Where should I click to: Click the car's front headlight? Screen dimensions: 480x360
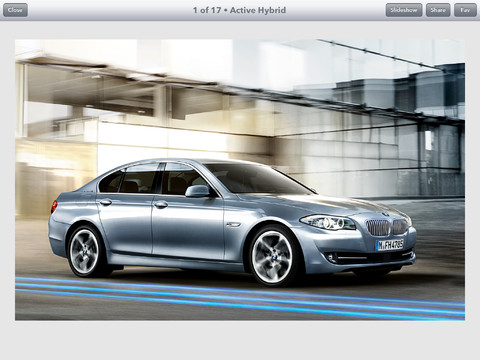[x=327, y=223]
